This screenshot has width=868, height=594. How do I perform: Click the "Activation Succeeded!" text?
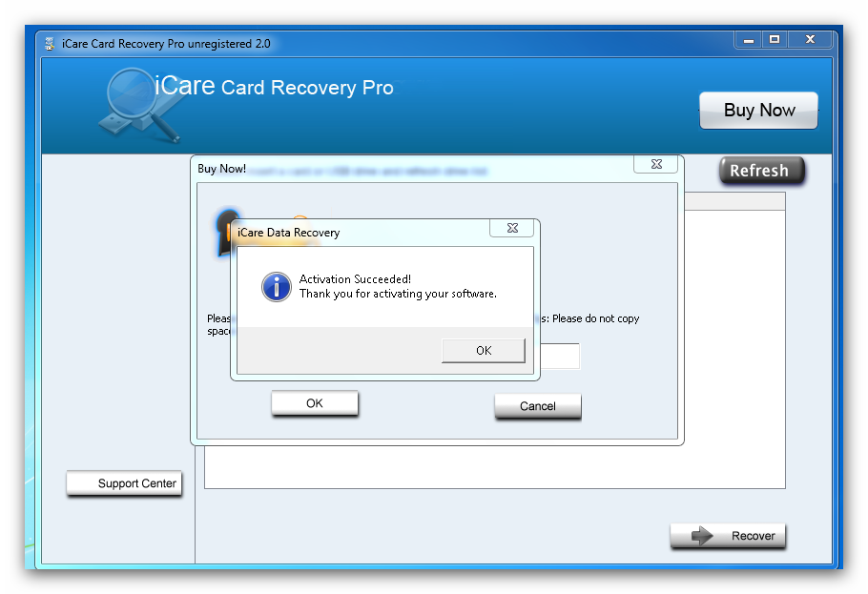click(x=355, y=279)
